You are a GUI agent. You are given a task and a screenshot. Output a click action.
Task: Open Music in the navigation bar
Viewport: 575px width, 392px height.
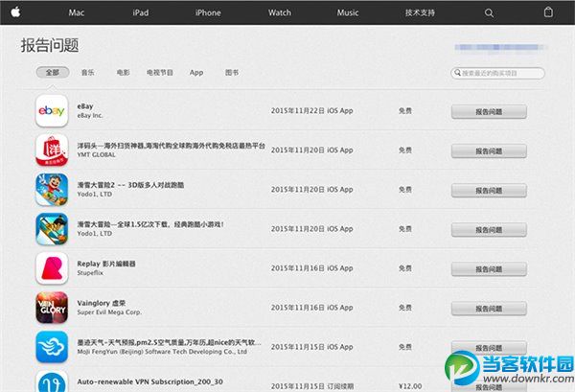coord(348,12)
